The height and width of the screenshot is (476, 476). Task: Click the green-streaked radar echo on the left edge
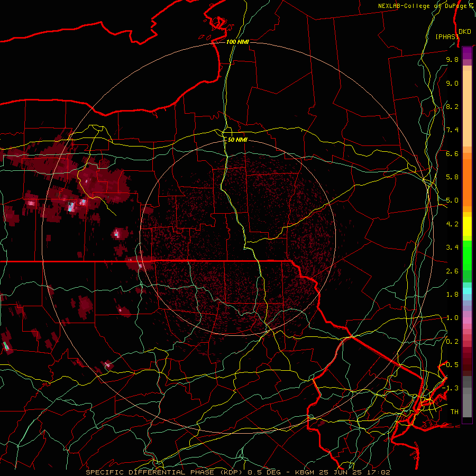click(6, 346)
